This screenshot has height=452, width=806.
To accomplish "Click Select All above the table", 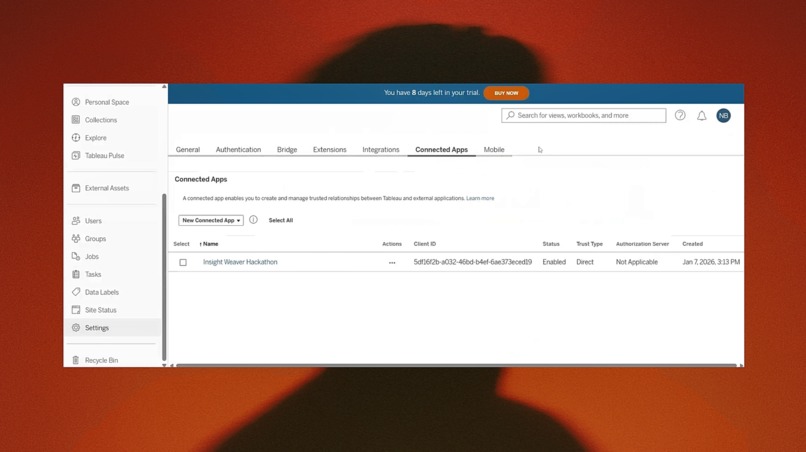I will [281, 220].
